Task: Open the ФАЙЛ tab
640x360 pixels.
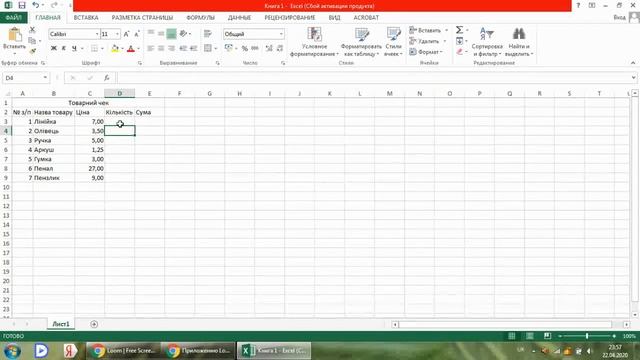Action: 14,18
